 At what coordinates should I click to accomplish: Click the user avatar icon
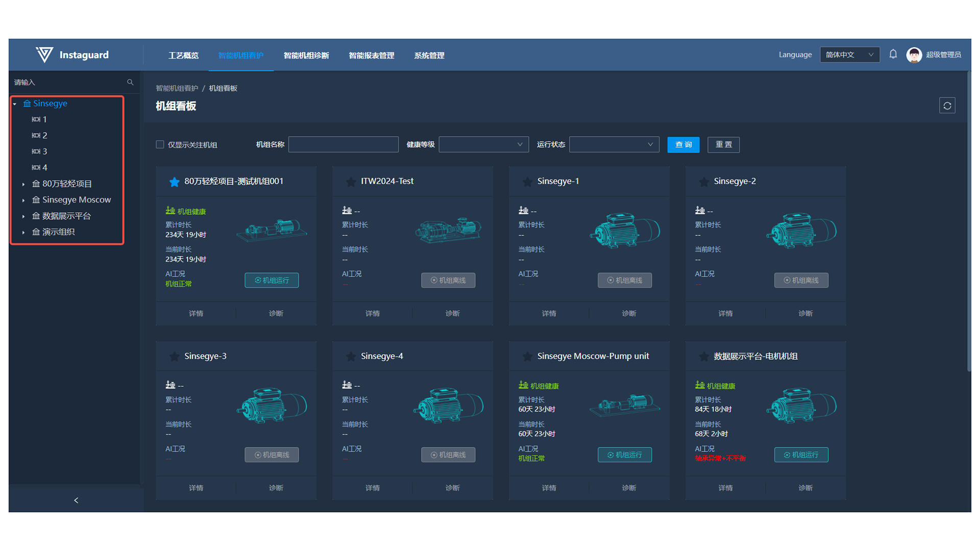click(914, 55)
